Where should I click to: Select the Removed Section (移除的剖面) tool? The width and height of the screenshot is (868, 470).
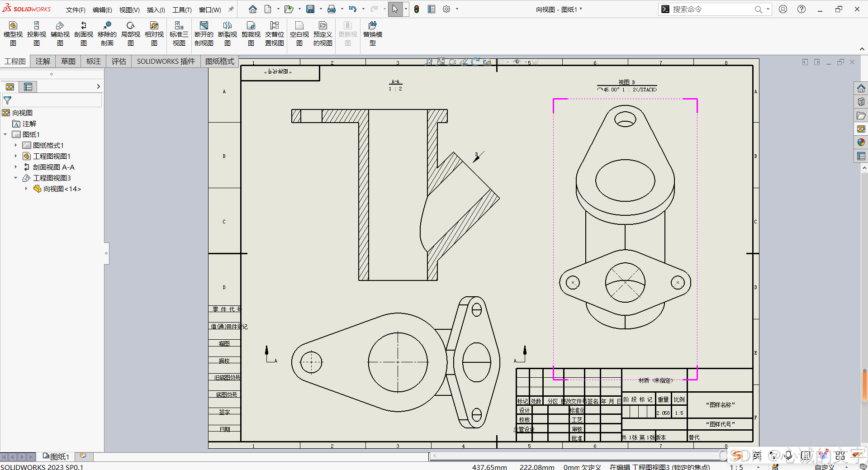[107, 34]
